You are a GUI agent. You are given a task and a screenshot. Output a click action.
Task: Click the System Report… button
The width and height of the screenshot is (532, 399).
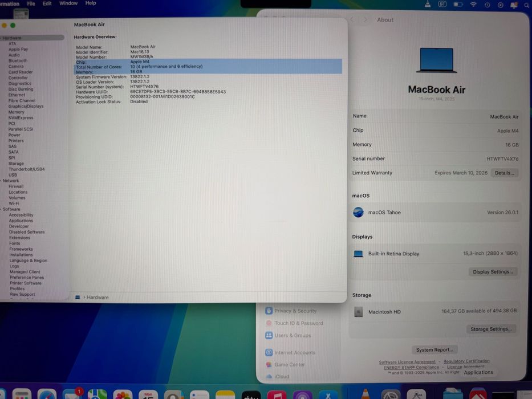(x=434, y=350)
